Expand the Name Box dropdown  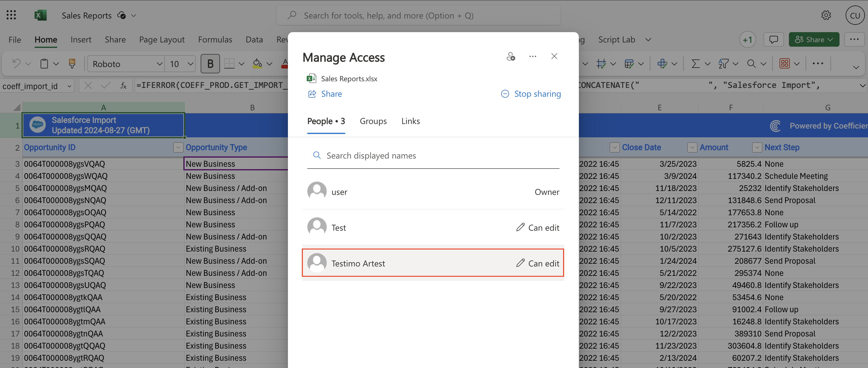coord(69,86)
